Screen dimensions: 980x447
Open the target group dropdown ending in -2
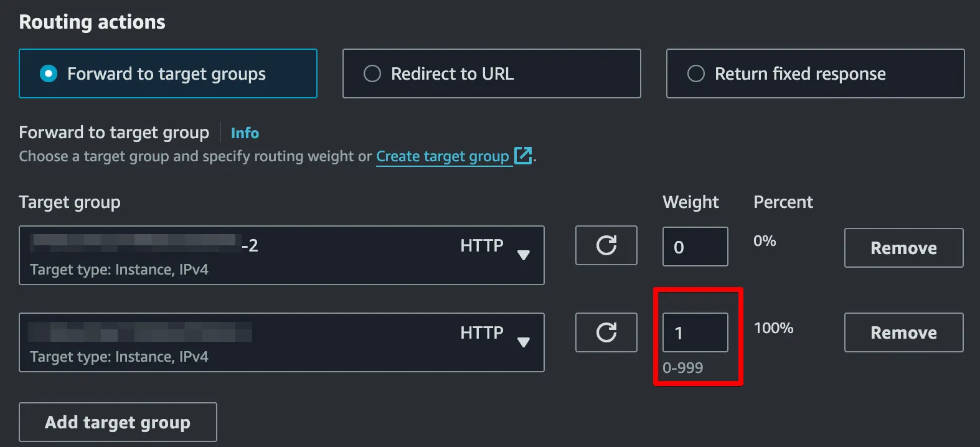pos(281,255)
